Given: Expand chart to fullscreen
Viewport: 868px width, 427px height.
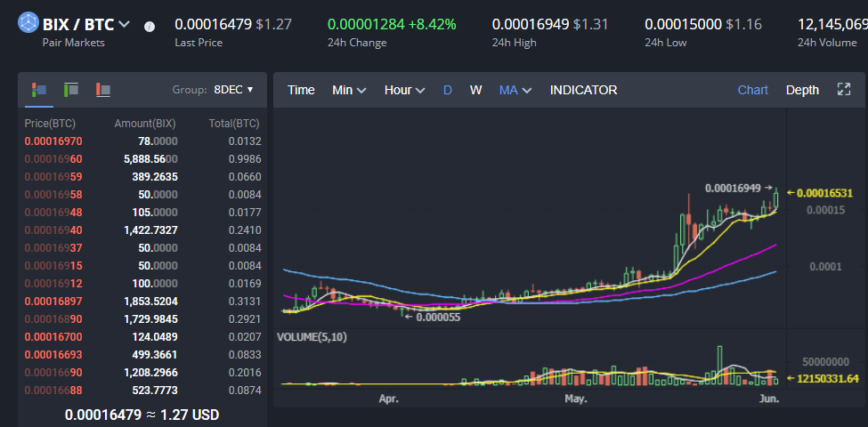Looking at the screenshot, I should pos(844,90).
